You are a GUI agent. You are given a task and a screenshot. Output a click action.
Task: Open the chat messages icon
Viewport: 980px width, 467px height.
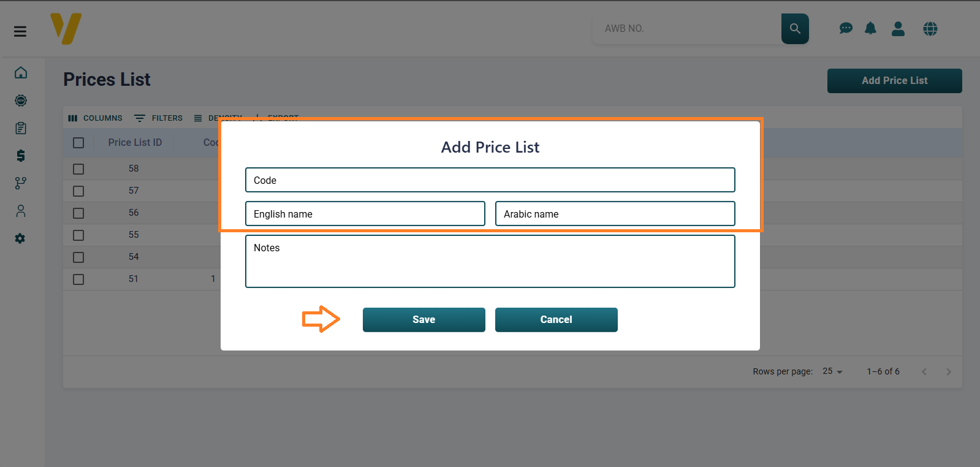tap(846, 29)
